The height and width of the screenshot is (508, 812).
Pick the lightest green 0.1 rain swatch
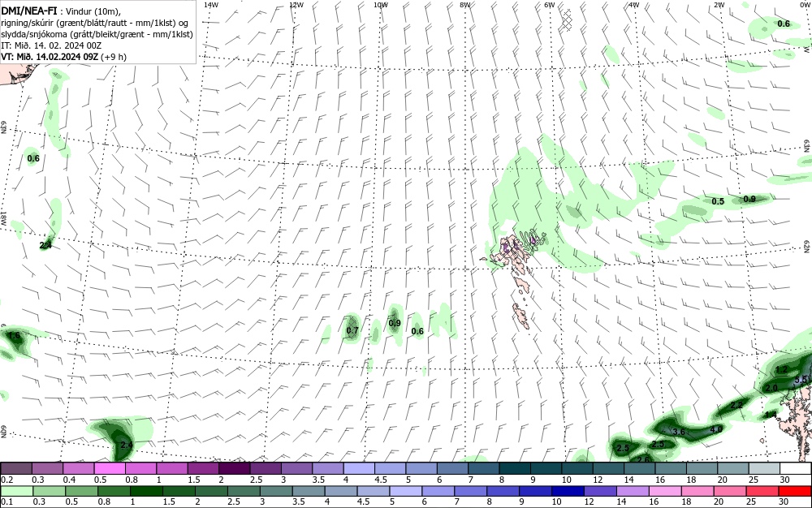(16, 491)
